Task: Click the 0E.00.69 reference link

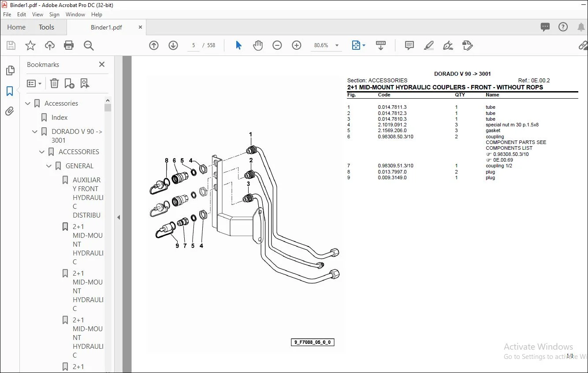Action: click(x=503, y=160)
